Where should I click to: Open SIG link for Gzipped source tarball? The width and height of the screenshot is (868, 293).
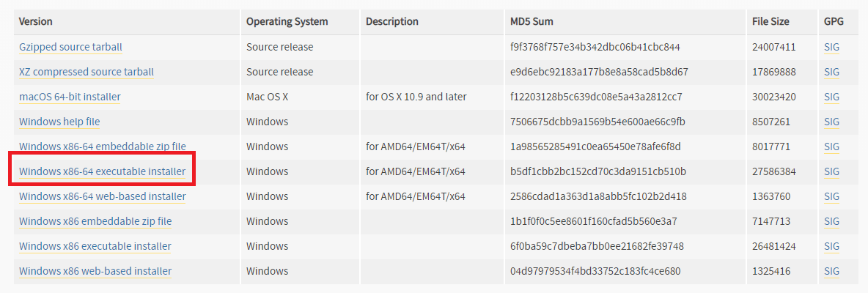(831, 47)
